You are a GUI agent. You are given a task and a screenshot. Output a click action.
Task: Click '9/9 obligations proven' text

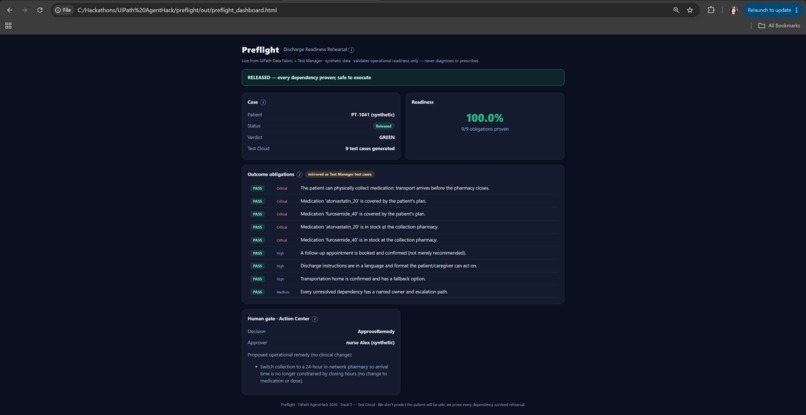[485, 129]
